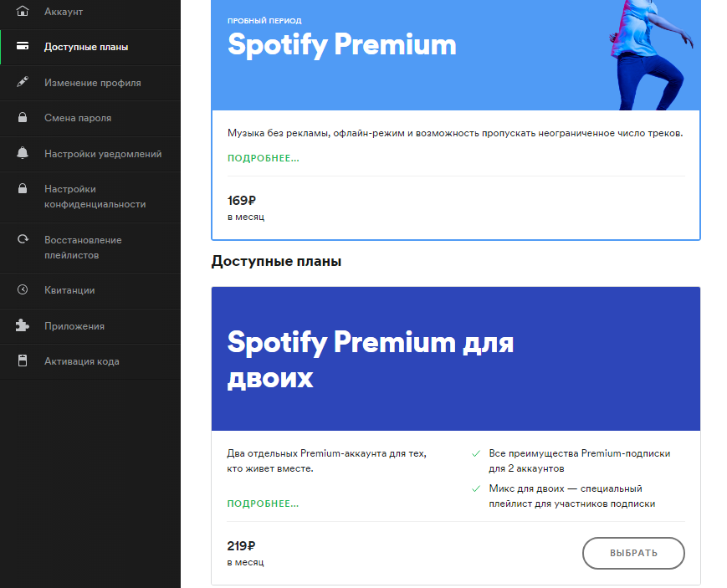
Task: Click the bell icon for Настройки уведомлений
Action: (x=23, y=153)
